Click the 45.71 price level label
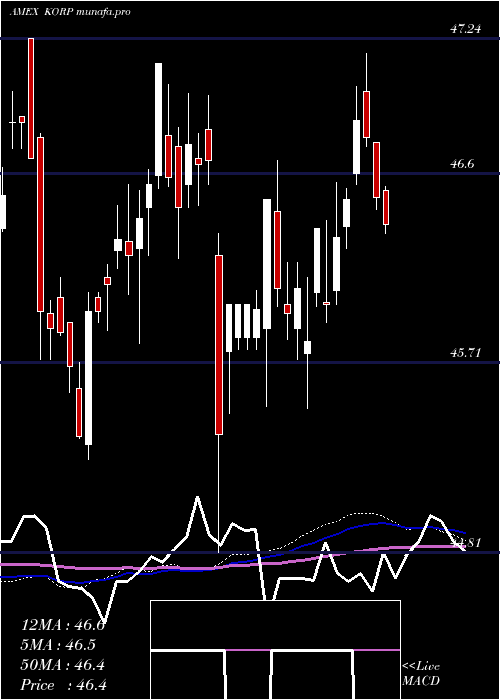 click(465, 353)
